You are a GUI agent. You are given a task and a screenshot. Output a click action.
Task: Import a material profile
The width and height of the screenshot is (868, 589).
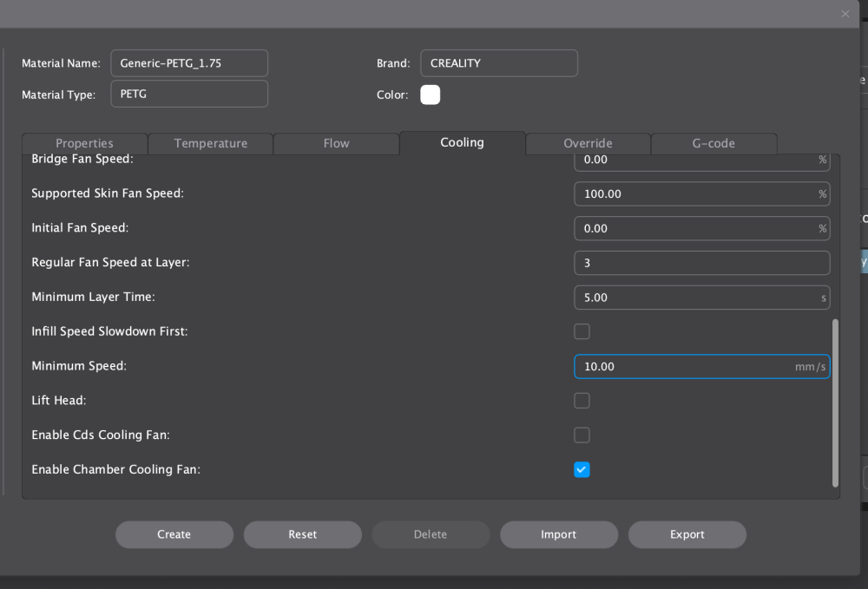point(559,534)
